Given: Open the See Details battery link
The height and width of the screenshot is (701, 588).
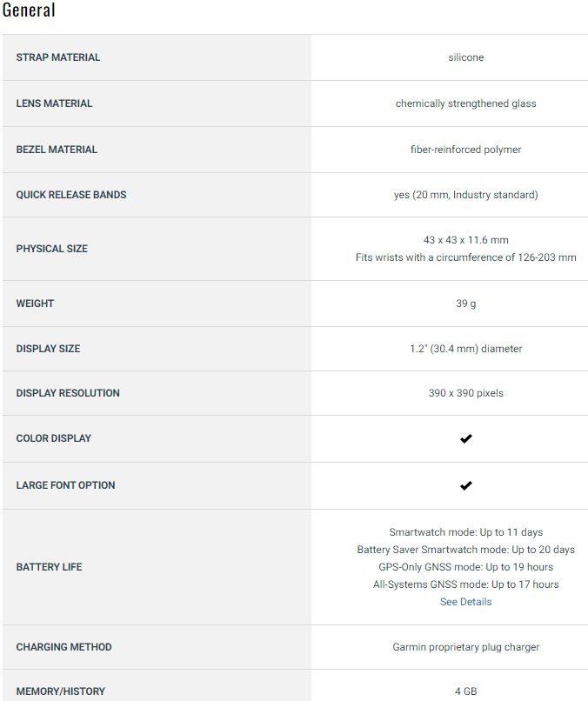Looking at the screenshot, I should pos(466,602).
